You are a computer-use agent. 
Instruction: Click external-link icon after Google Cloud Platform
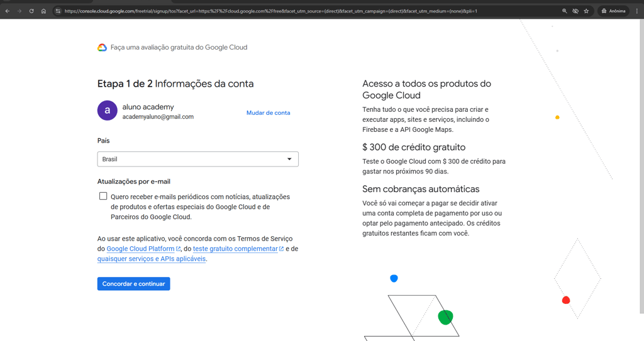tap(178, 249)
